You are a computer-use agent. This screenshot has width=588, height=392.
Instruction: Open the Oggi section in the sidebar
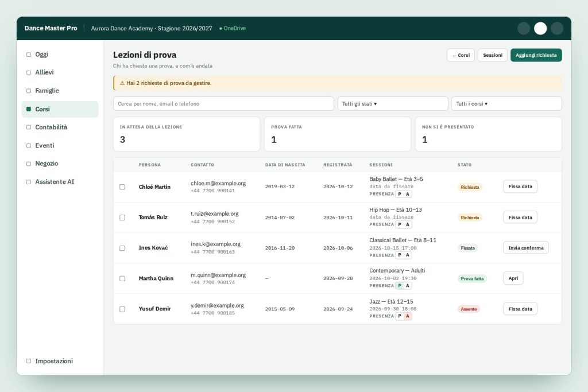click(x=60, y=55)
